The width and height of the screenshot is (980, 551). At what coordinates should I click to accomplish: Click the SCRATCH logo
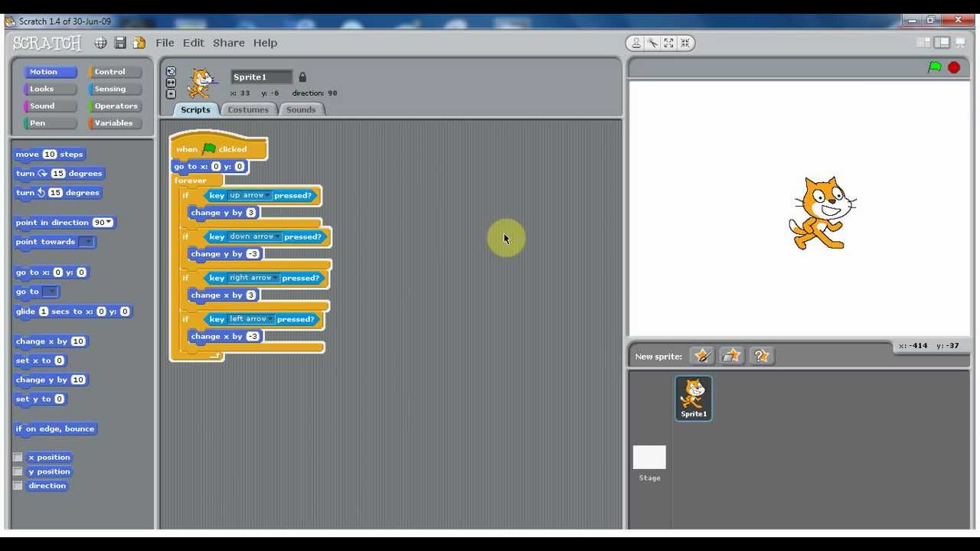(47, 43)
